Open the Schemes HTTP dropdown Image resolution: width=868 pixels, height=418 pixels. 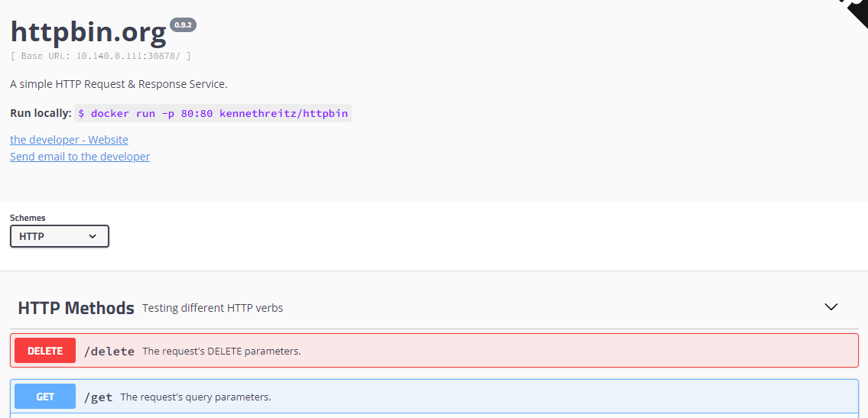(x=59, y=236)
